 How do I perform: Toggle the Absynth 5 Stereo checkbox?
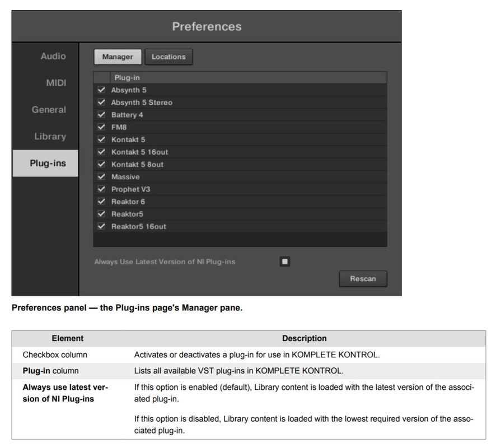[x=101, y=102]
